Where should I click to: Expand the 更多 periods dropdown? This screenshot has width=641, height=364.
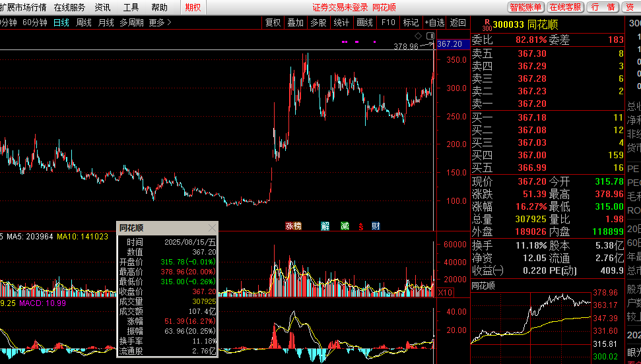160,23
